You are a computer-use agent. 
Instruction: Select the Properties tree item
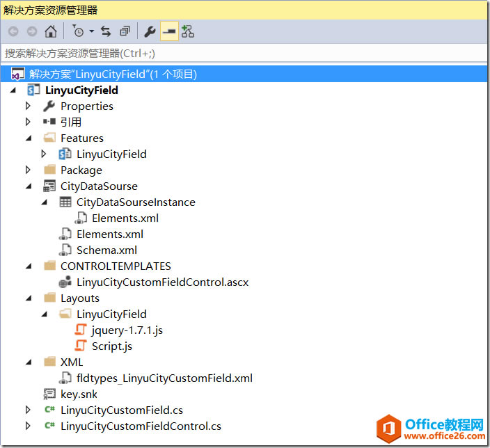87,106
